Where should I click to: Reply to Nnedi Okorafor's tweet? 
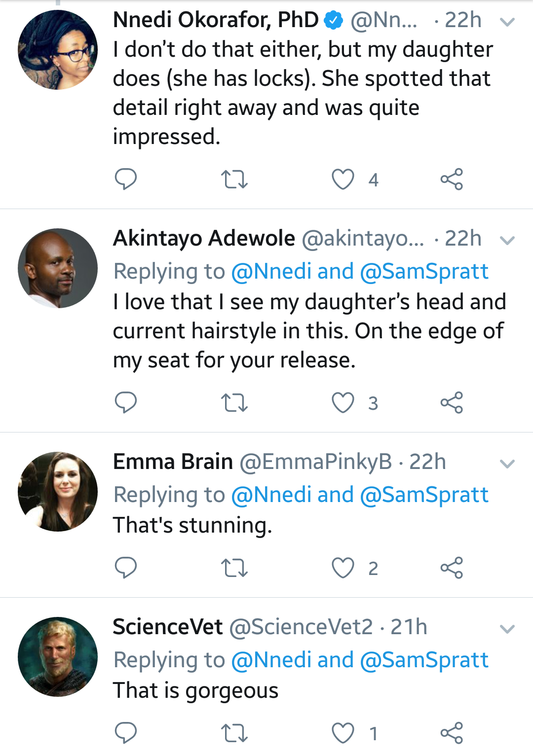(x=125, y=179)
